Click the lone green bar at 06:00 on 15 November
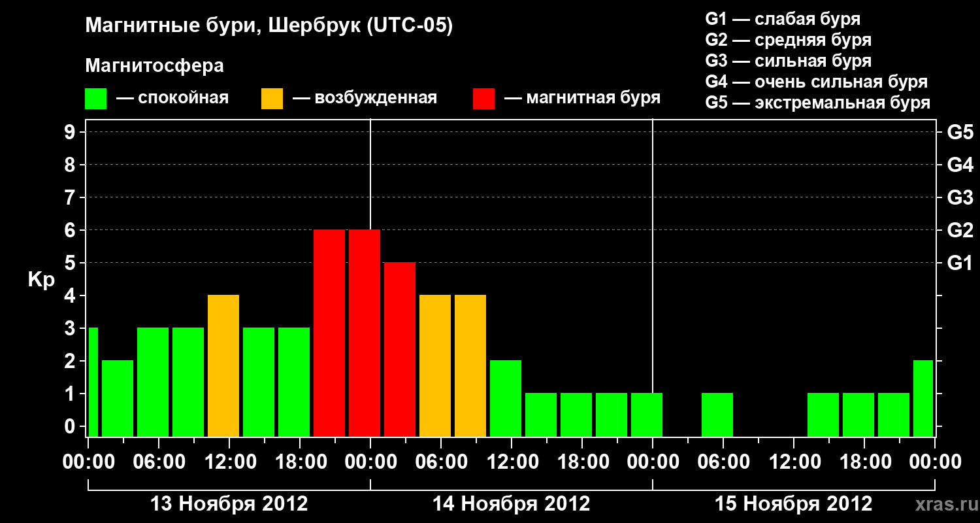The height and width of the screenshot is (523, 980). tap(717, 414)
